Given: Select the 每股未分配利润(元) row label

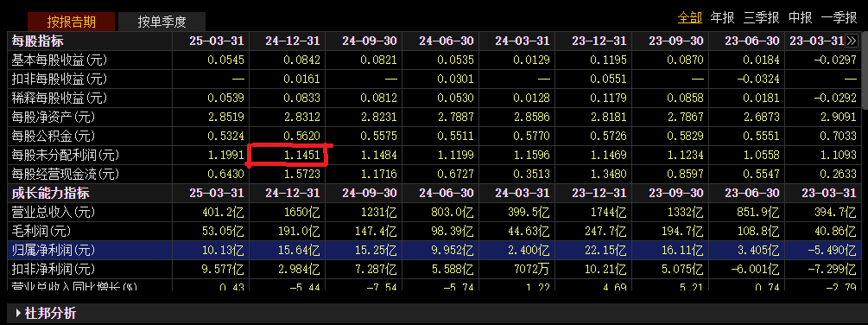Looking at the screenshot, I should click(x=66, y=156).
